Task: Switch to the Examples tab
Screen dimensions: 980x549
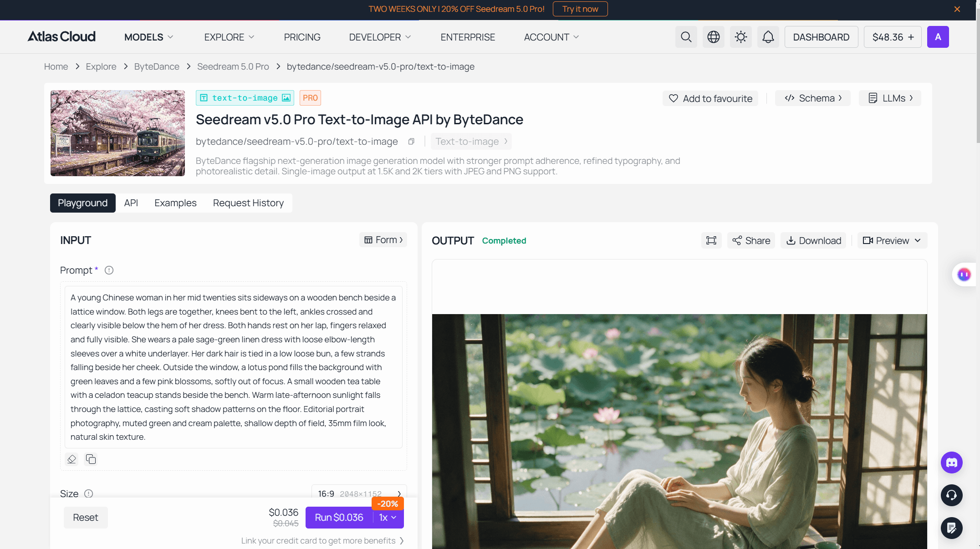Action: tap(175, 203)
